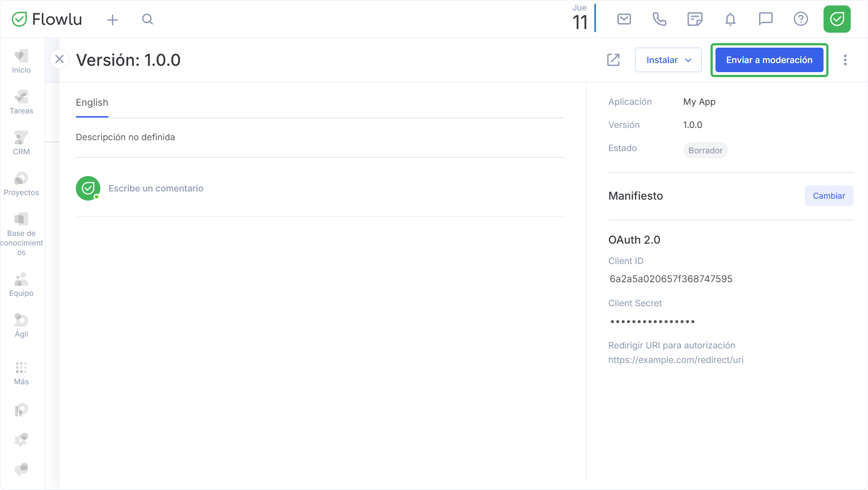
Task: Open the mail envelope icon
Action: [x=624, y=19]
